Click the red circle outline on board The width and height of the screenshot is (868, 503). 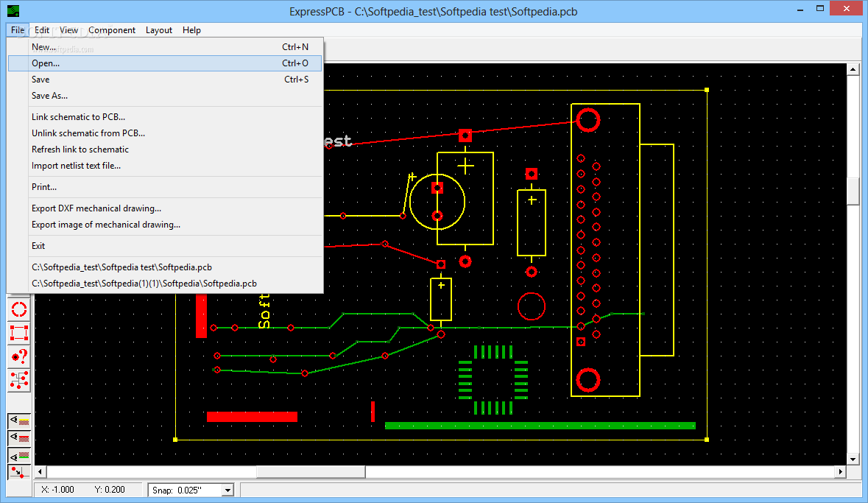(532, 306)
